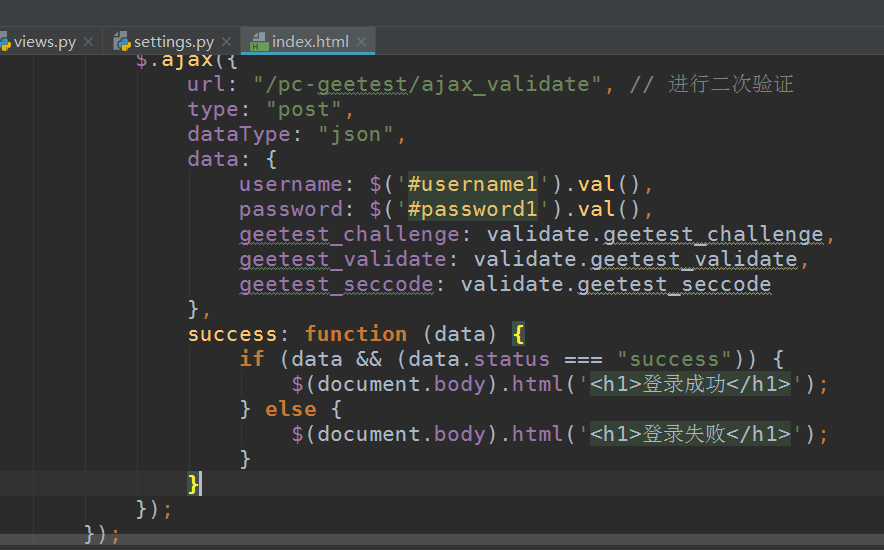Image resolution: width=884 pixels, height=550 pixels.
Task: Click the <h1>登录成功</h1> string
Action: pyautogui.click(x=690, y=384)
